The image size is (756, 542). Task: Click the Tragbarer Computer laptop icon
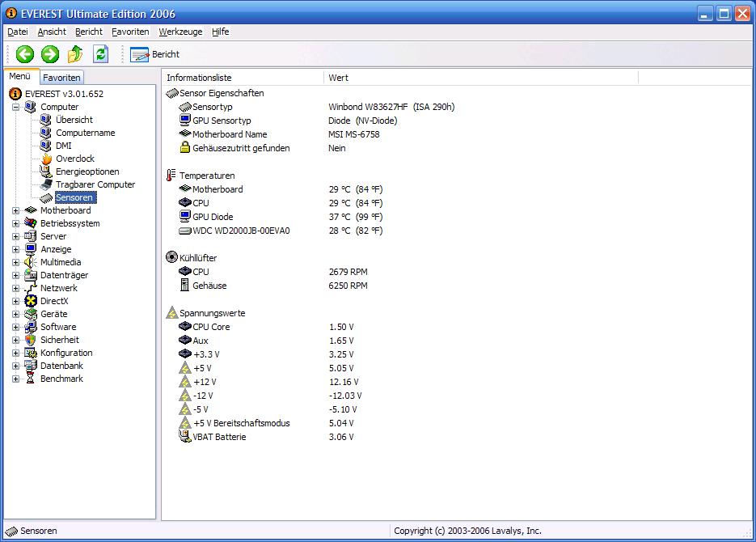coord(46,184)
